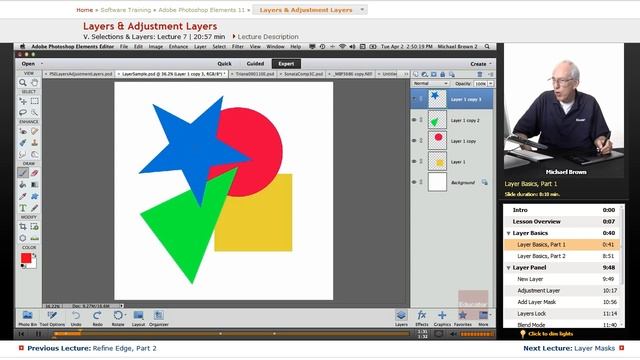Select the Move tool
The image size is (640, 360).
[23, 101]
